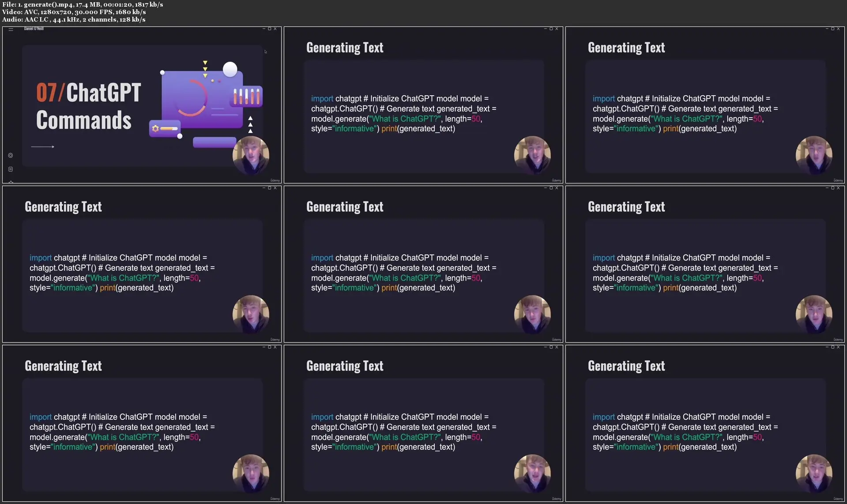Viewport: 847px width, 504px height.
Task: Open the notes page sidebar icon
Action: click(11, 169)
